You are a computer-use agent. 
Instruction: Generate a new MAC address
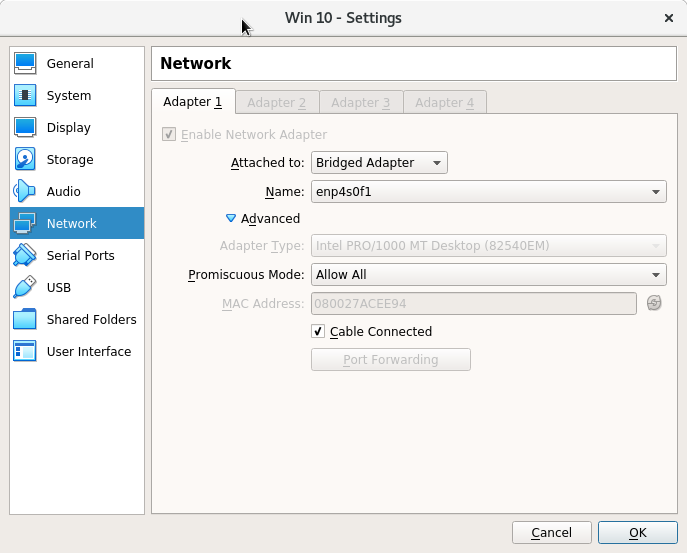[x=654, y=303]
